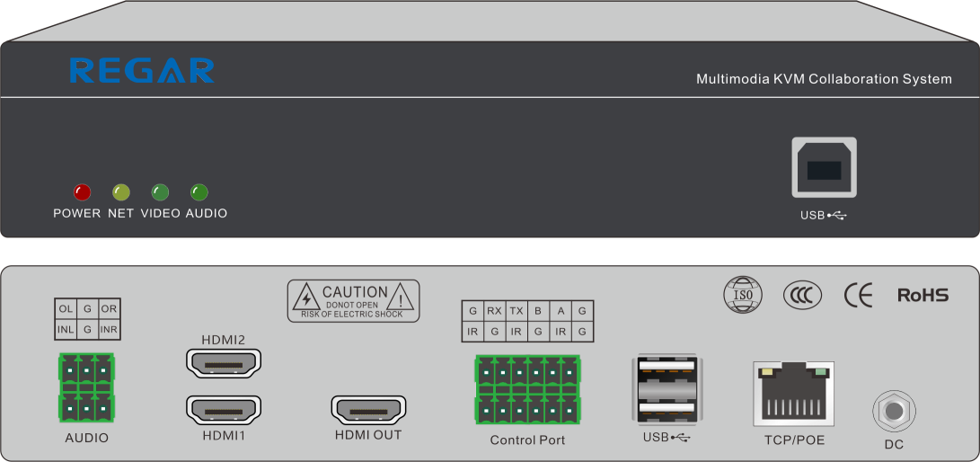Click the AUDIO label beneath the front LED
This screenshot has width=980, height=462.
207,213
